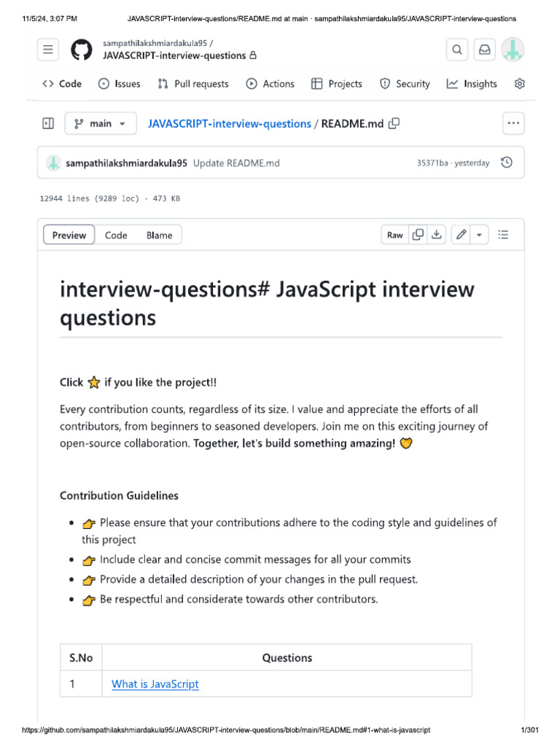
Task: Open the What is JavaScript link
Action: (155, 684)
